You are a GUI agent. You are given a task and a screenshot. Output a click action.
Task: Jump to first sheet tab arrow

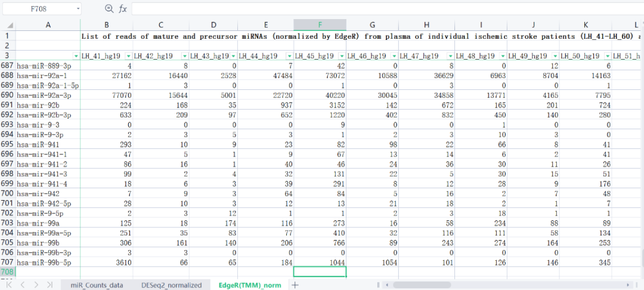9,285
